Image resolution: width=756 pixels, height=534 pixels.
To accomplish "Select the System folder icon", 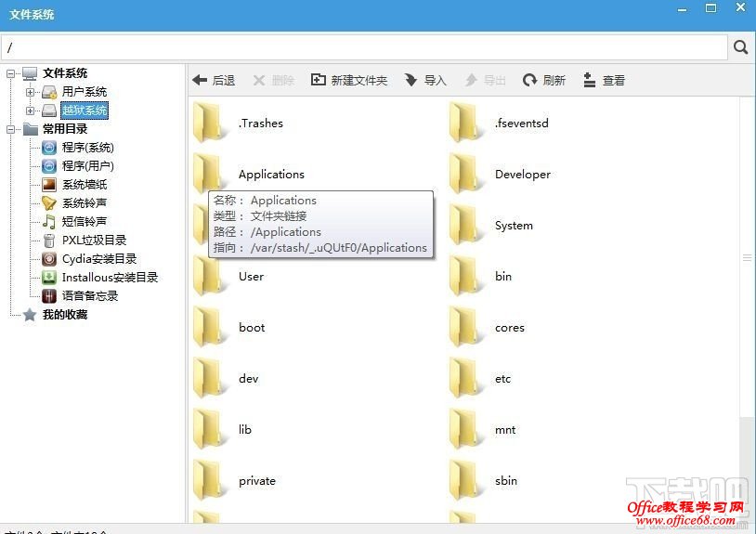I will point(465,224).
